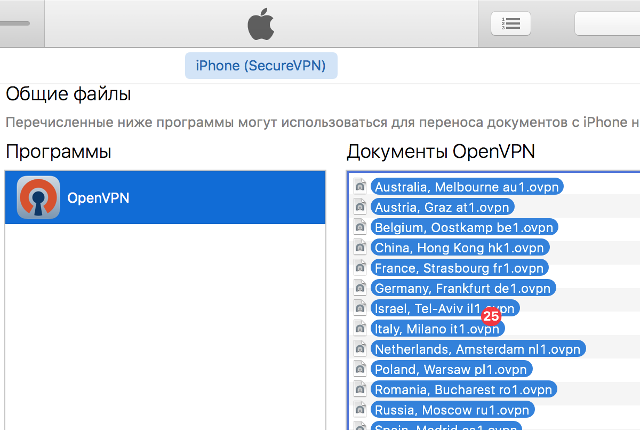640x430 pixels.
Task: Click document icon beside Austria, Graz at1.ovpn
Action: (x=360, y=206)
